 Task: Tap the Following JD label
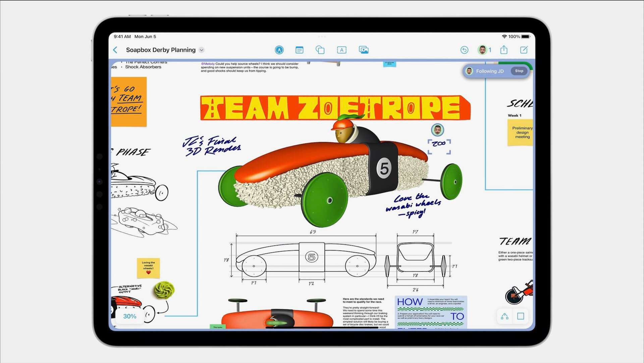pyautogui.click(x=490, y=71)
